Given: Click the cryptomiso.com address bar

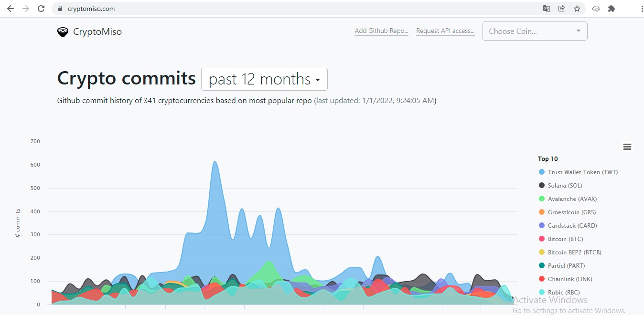Looking at the screenshot, I should (287, 9).
